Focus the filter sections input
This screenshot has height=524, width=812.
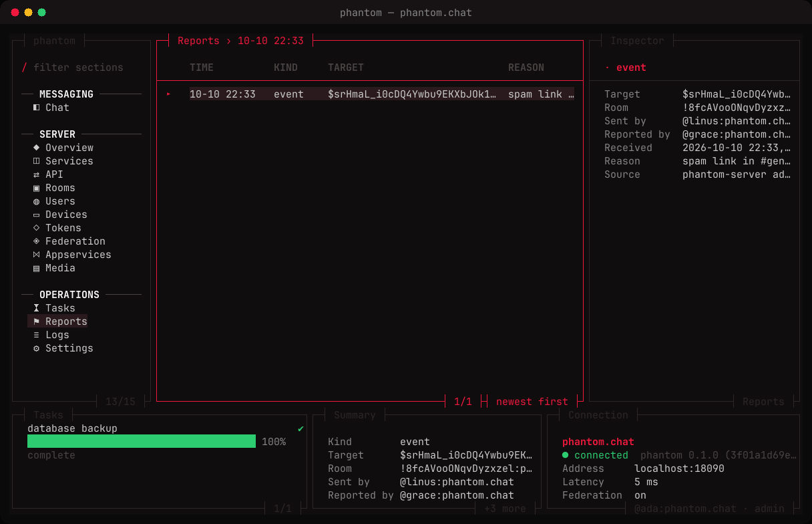pyautogui.click(x=78, y=68)
